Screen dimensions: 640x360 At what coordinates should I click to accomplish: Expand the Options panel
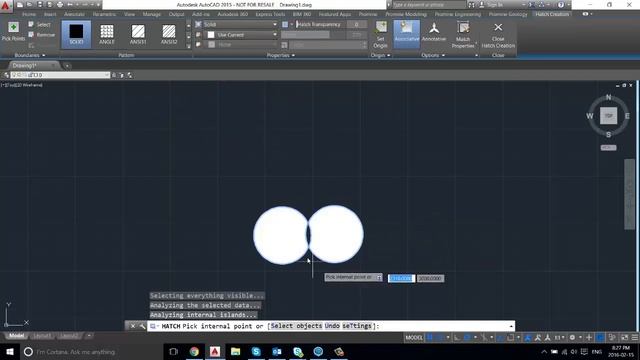click(x=433, y=55)
